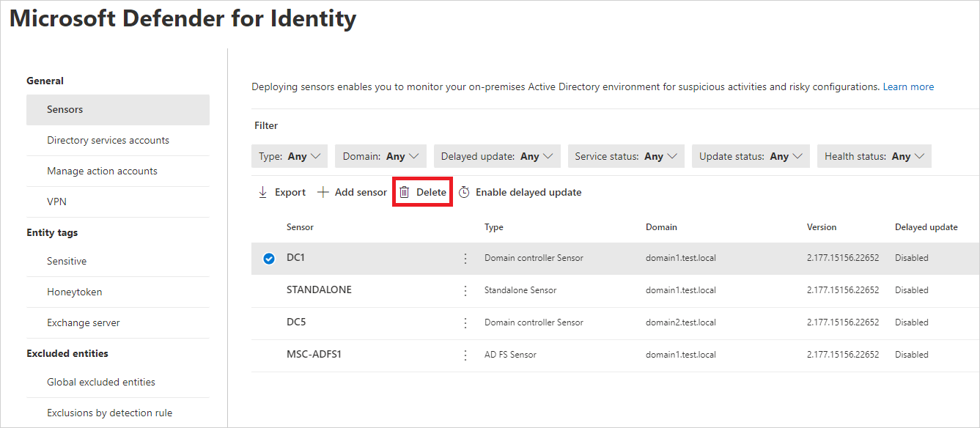Open the Domain filter dropdown

tap(380, 155)
